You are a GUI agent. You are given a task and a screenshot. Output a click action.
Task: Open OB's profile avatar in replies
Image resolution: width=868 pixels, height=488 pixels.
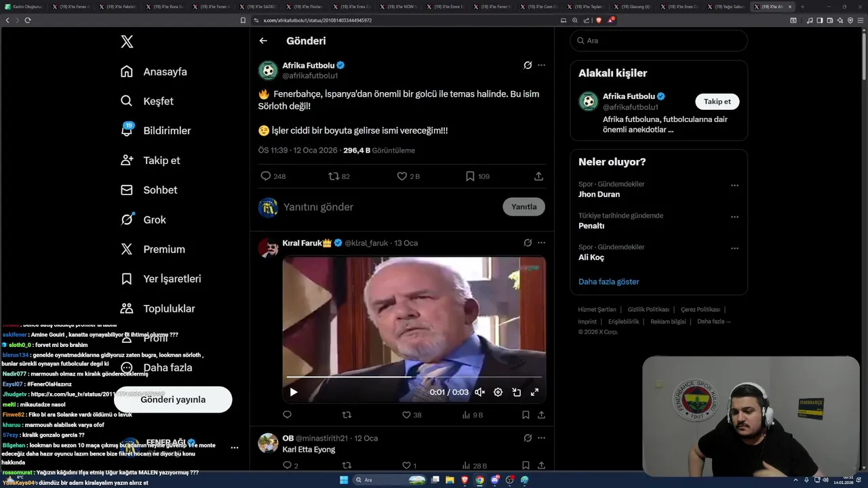click(268, 443)
